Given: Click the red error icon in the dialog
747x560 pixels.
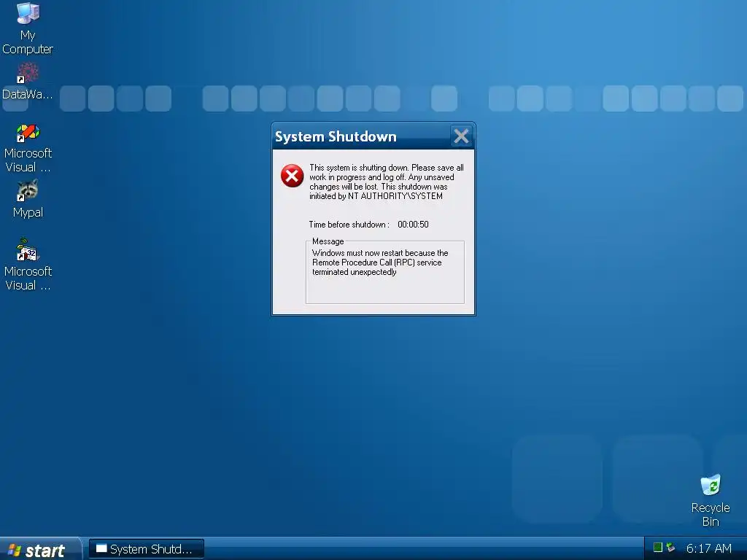Looking at the screenshot, I should click(x=292, y=176).
